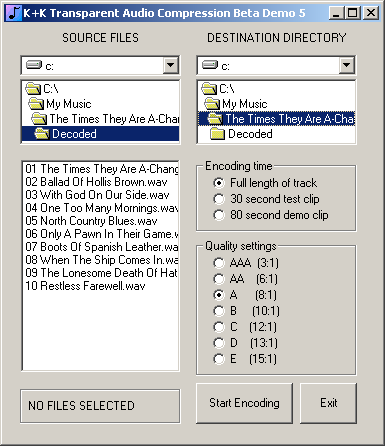The image size is (385, 446).
Task: Select file 10 Restless Farewell.wav
Action: [101, 286]
